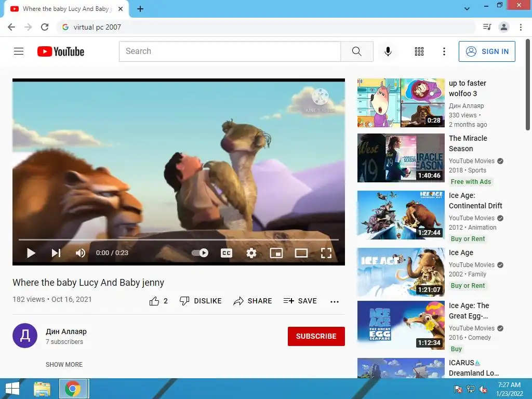Click 'Ice Age: Continental Drift' title
This screenshot has width=532, height=399.
[475, 201]
